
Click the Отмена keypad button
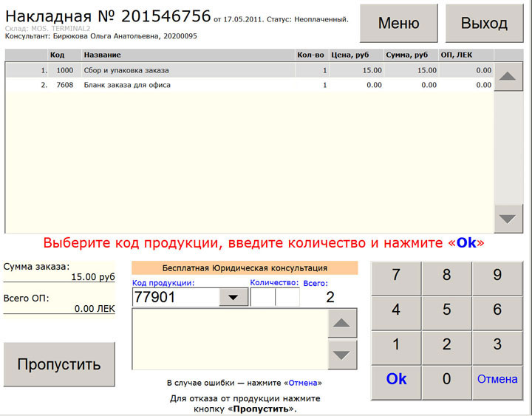(x=497, y=383)
